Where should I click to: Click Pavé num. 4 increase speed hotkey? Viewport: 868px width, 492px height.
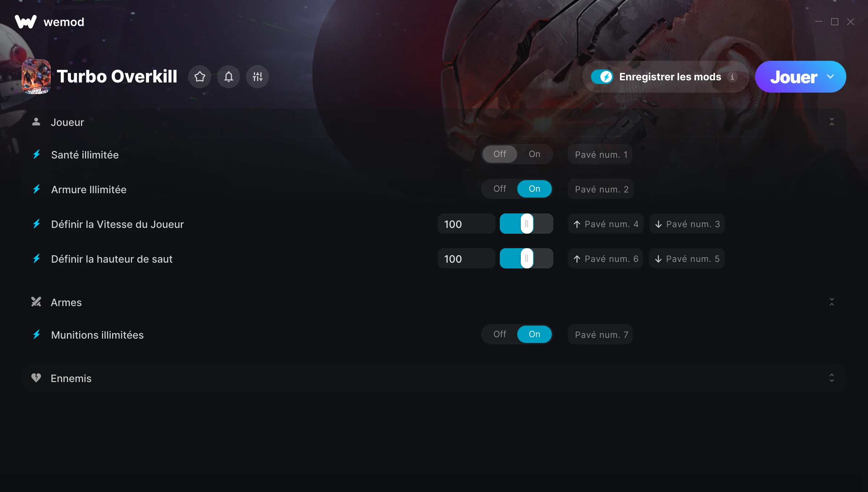[x=606, y=224]
